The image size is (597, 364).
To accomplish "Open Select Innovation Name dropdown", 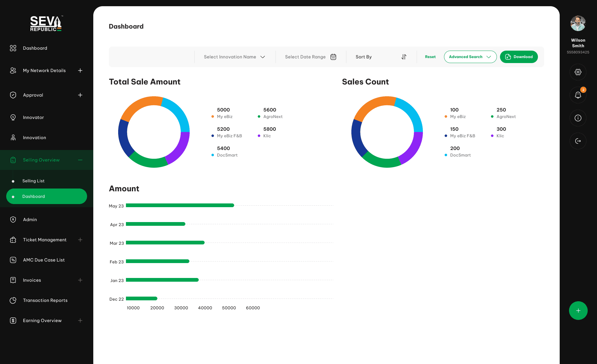I will point(235,57).
